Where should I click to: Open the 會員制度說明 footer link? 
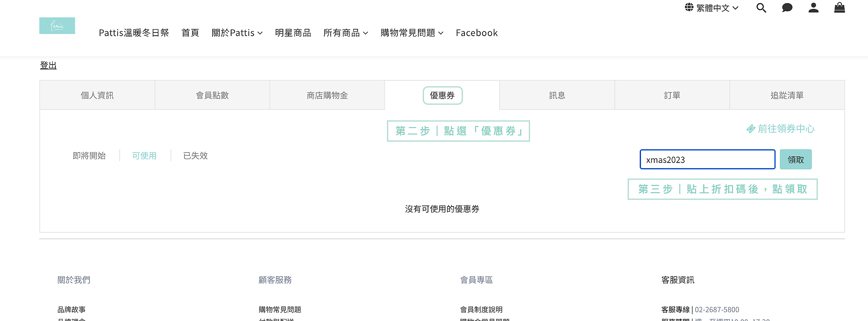481,309
